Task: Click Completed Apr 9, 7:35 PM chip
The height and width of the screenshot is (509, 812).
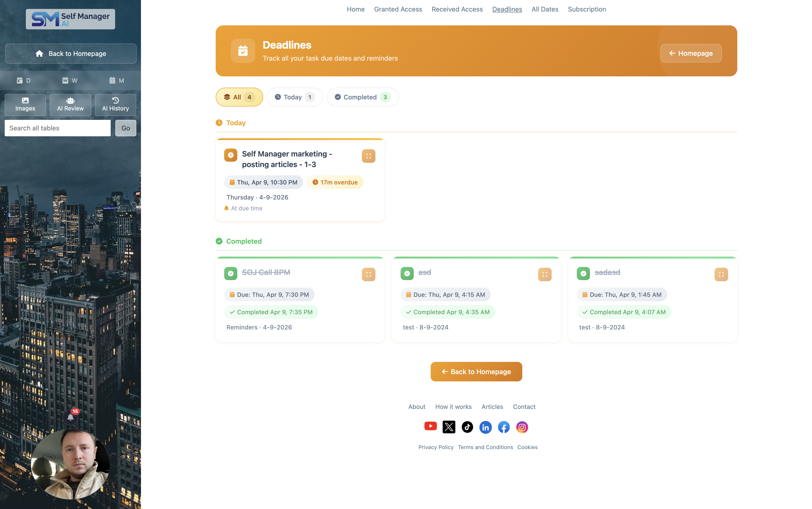Action: [271, 312]
